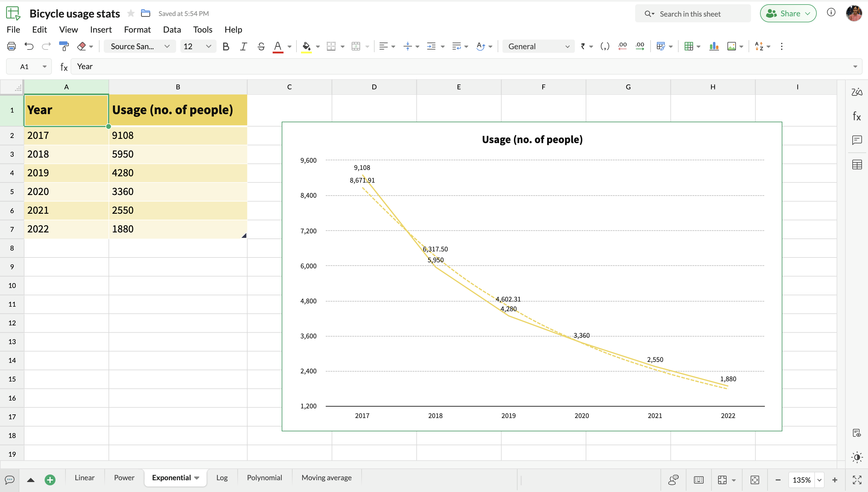Image resolution: width=868 pixels, height=492 pixels.
Task: Open the Format menu
Action: [137, 30]
